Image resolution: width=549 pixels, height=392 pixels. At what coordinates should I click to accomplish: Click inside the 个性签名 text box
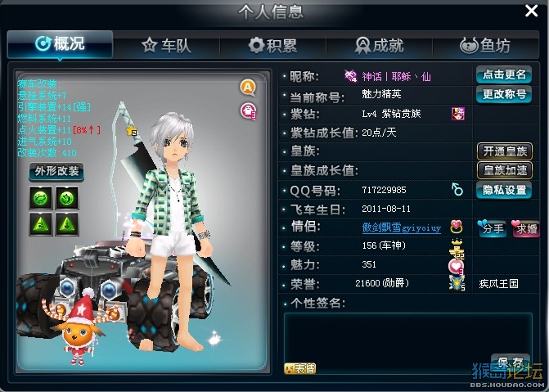[x=408, y=344]
